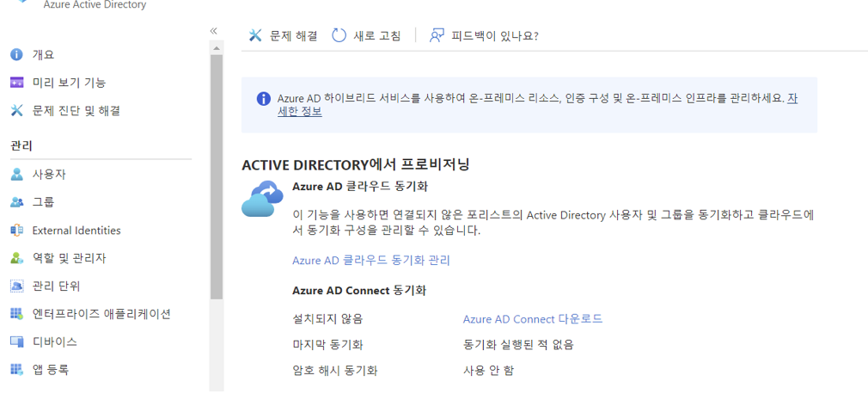Screen dimensions: 868x394
Task: Click the 미리 보기 기능 preview icon
Action: [17, 83]
